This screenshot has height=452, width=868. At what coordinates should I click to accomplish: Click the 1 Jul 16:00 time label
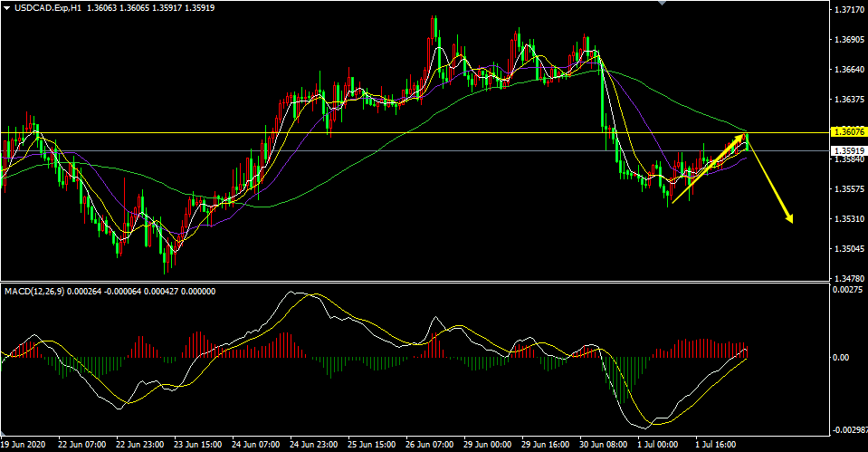tap(716, 444)
